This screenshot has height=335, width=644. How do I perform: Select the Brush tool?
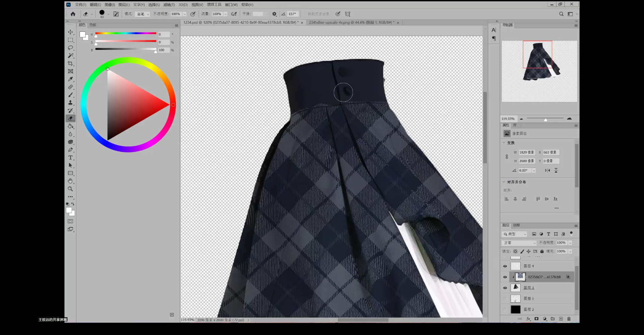(70, 95)
